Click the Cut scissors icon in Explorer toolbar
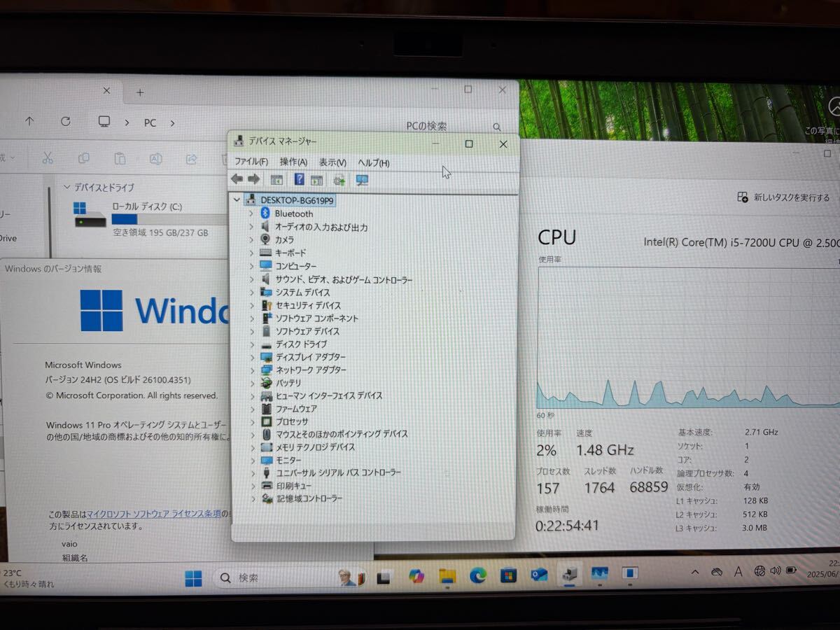This screenshot has width=840, height=630. point(48,158)
